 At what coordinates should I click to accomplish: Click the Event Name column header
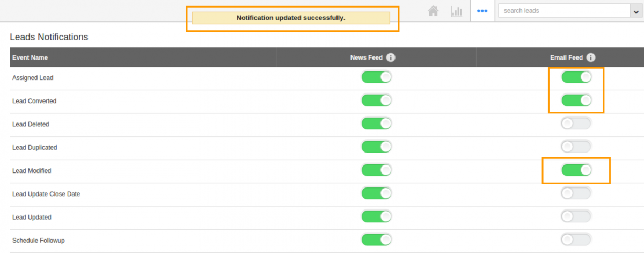coord(30,57)
